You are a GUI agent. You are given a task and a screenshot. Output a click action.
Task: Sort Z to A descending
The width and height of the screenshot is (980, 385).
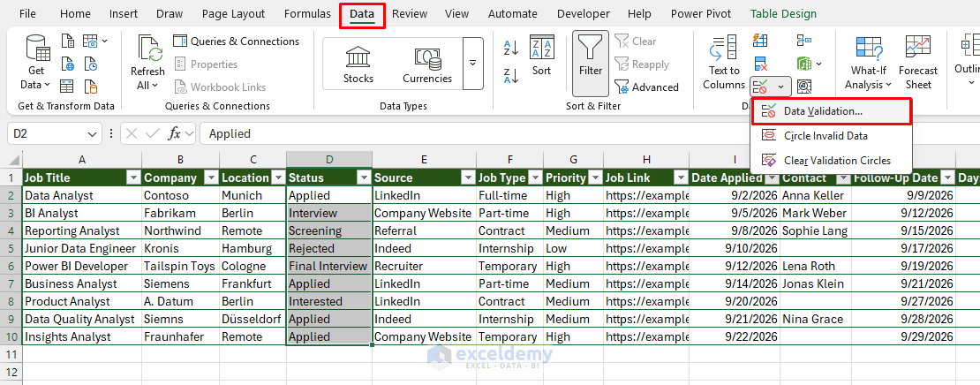coord(511,76)
